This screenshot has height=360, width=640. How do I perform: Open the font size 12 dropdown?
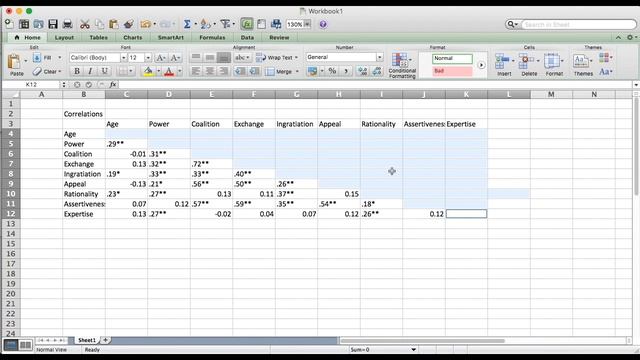tap(148, 58)
